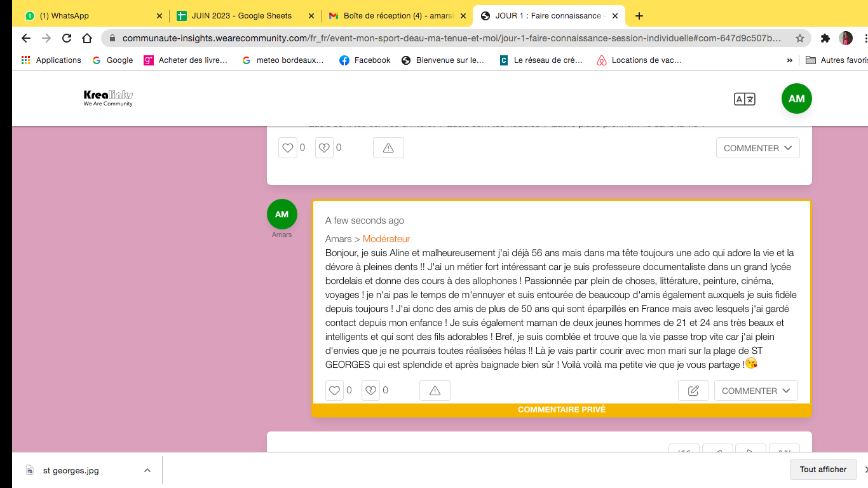Screen dimensions: 868x488
Task: Open a new browser tab
Action: (x=639, y=16)
